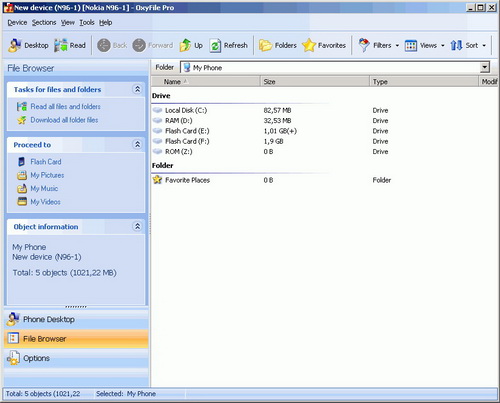Open the Tools menu
The image size is (500, 403).
(x=87, y=23)
